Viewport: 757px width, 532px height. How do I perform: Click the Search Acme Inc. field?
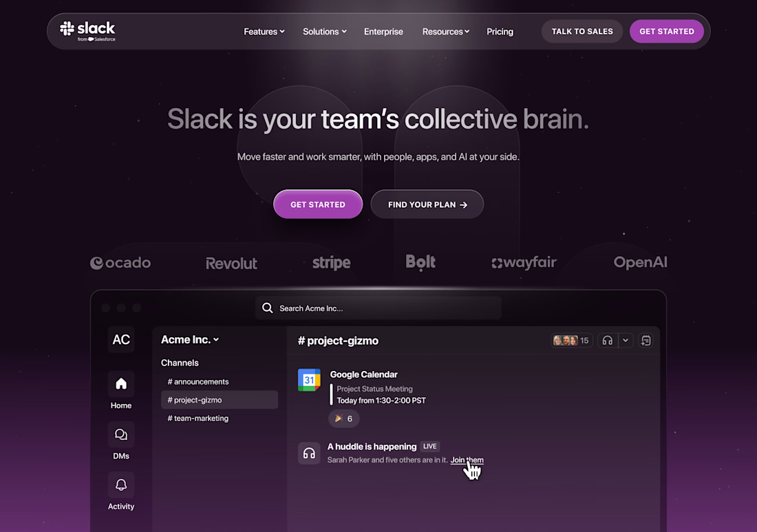coord(378,308)
